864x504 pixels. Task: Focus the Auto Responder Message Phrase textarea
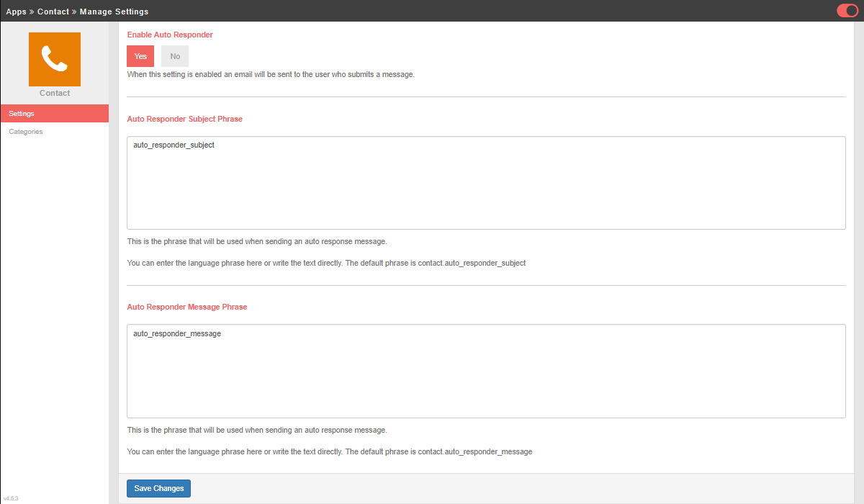pos(486,372)
